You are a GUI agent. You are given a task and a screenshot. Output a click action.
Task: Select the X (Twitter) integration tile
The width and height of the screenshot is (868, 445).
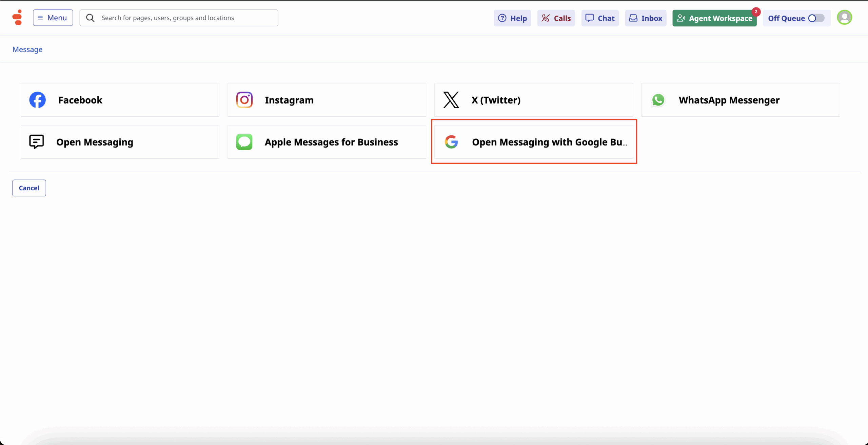click(x=533, y=100)
